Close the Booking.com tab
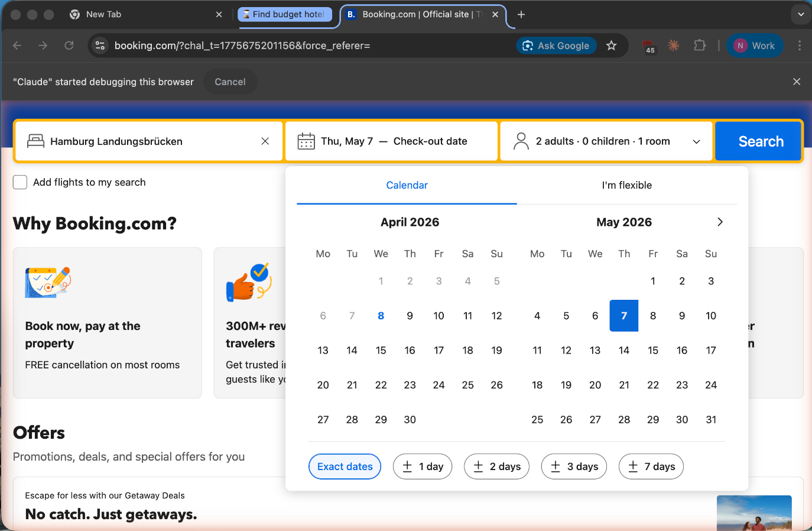812x531 pixels. pos(495,14)
